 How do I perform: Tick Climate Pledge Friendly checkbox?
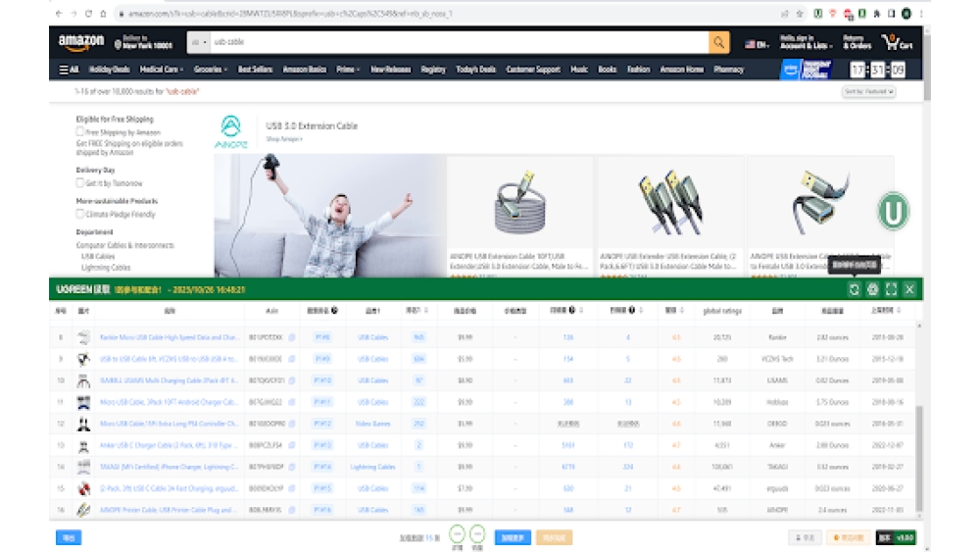(x=80, y=214)
